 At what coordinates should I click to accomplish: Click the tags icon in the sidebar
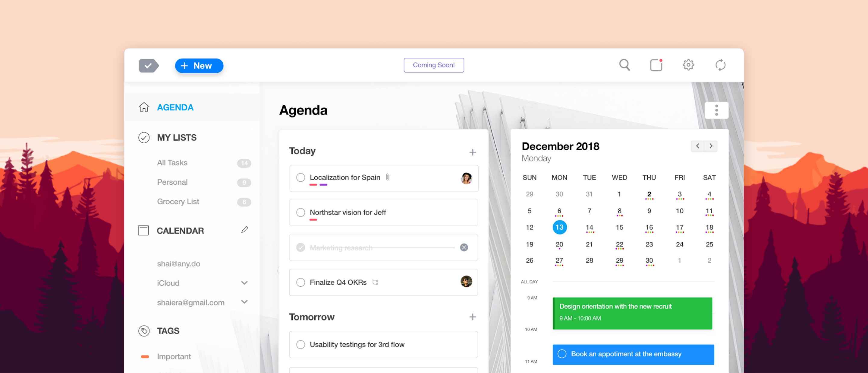pos(144,330)
